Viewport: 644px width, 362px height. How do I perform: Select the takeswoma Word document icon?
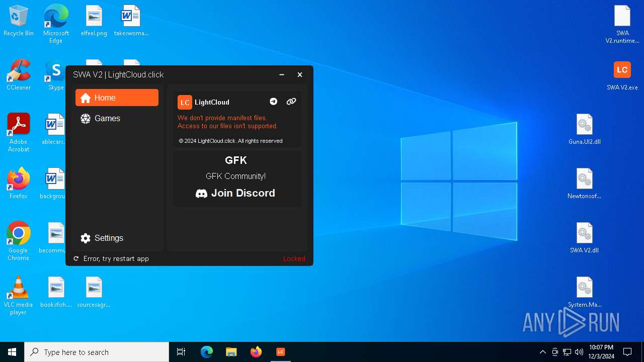tap(131, 21)
